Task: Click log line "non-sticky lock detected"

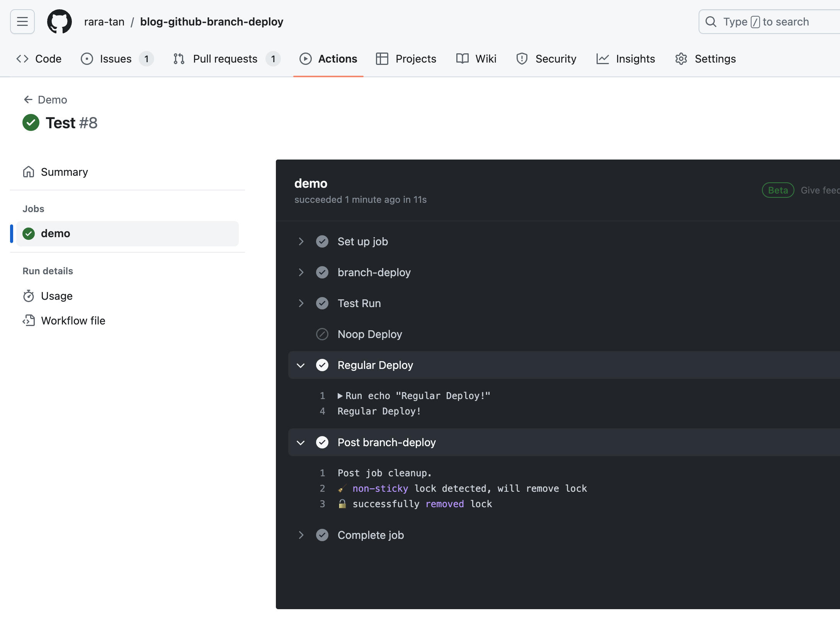Action: 463,489
